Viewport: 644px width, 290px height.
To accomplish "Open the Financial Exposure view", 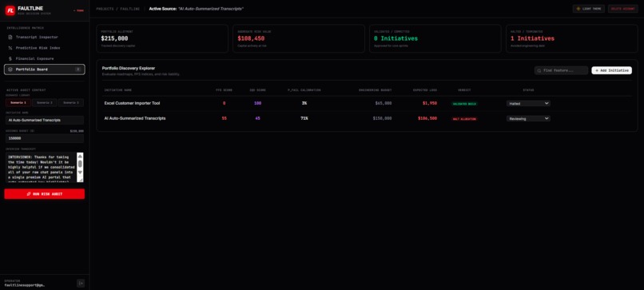I will coord(45,59).
